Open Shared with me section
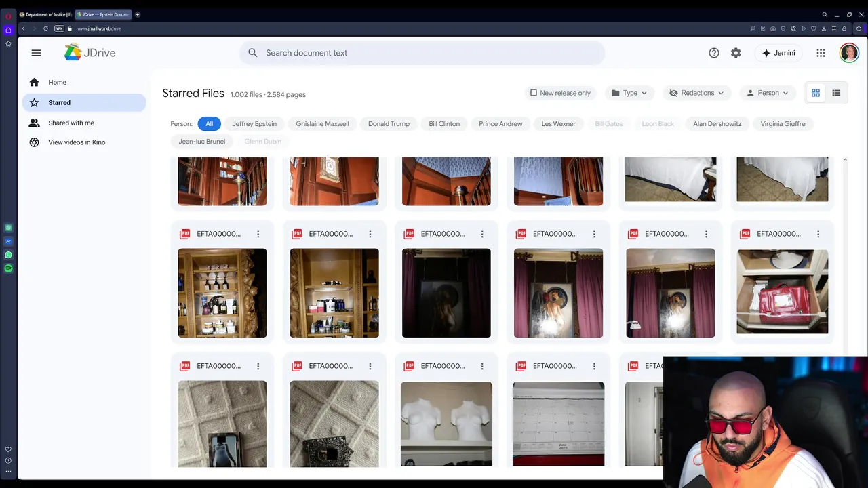Viewport: 868px width, 488px height. (84, 123)
